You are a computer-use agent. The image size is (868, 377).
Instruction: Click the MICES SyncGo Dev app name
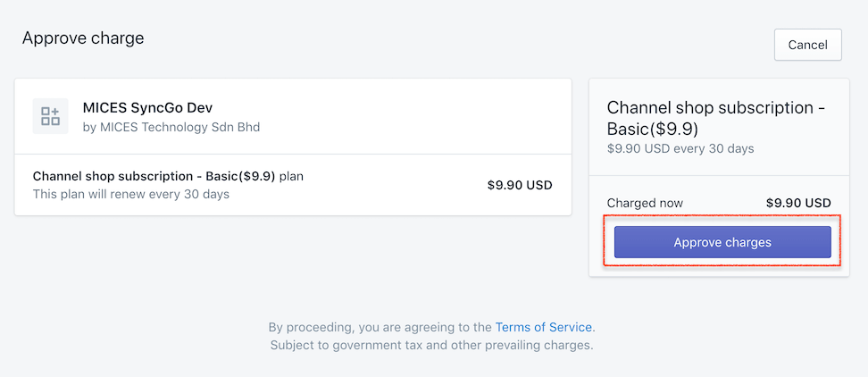[x=147, y=107]
